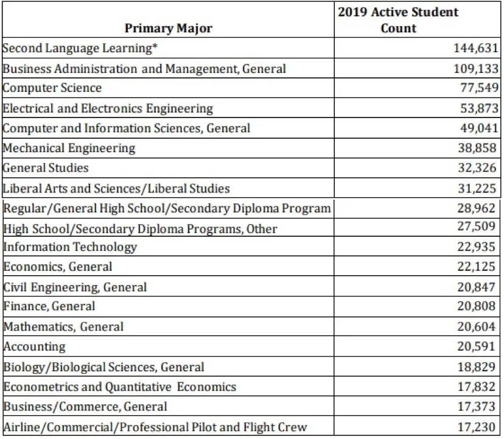504x439 pixels.
Task: Click the Primary Major column header
Action: (169, 29)
